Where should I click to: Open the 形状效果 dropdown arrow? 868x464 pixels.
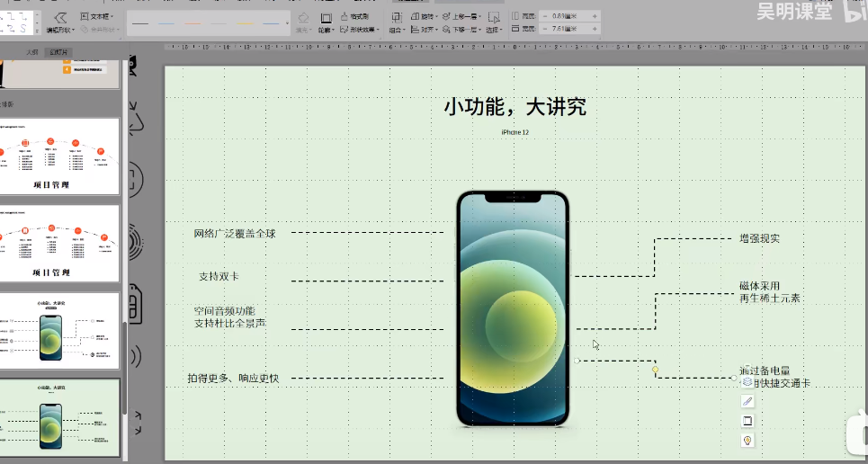pyautogui.click(x=378, y=30)
